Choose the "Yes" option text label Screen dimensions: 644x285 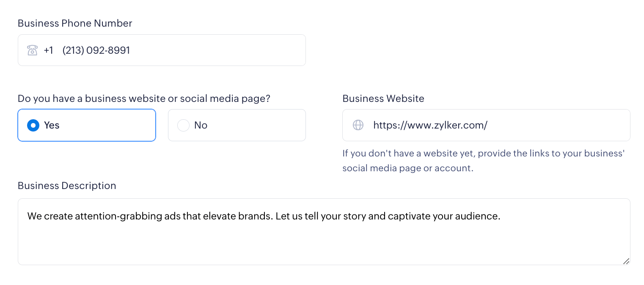[x=52, y=125]
